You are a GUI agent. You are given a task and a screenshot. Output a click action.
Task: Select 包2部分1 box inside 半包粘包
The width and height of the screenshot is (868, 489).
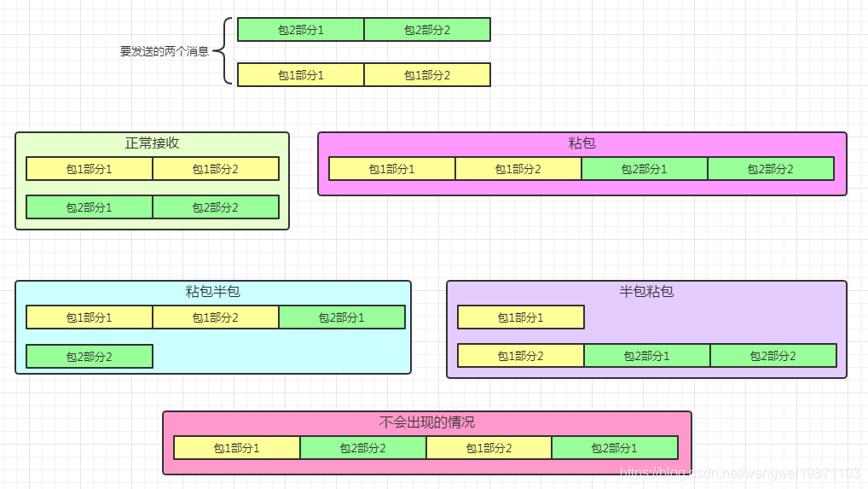click(647, 356)
